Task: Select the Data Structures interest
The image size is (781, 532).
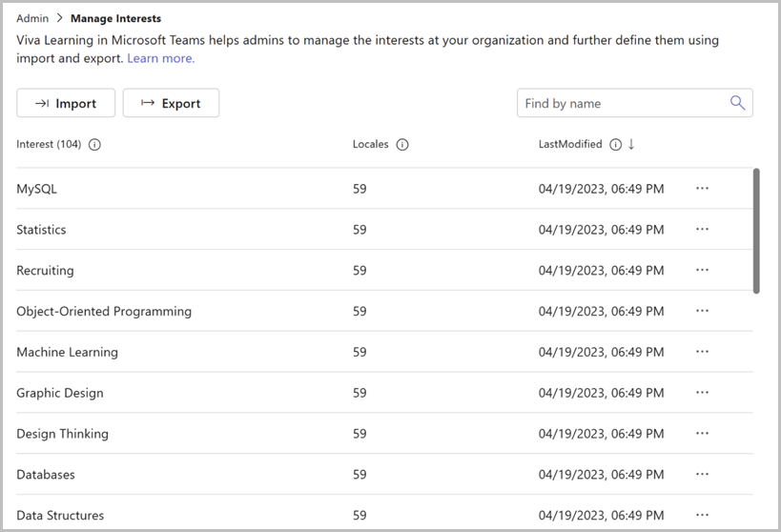Action: tap(60, 516)
